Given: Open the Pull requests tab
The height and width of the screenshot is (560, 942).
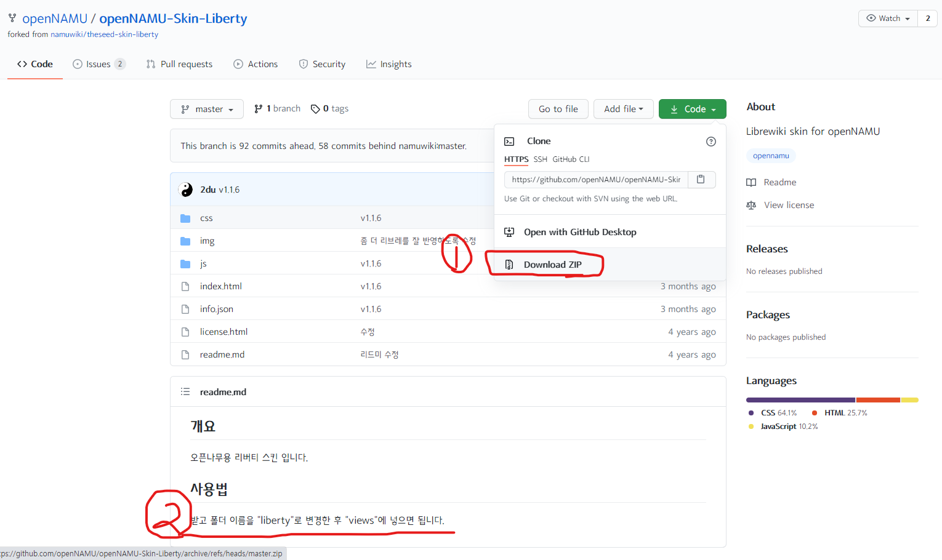Looking at the screenshot, I should click(179, 64).
